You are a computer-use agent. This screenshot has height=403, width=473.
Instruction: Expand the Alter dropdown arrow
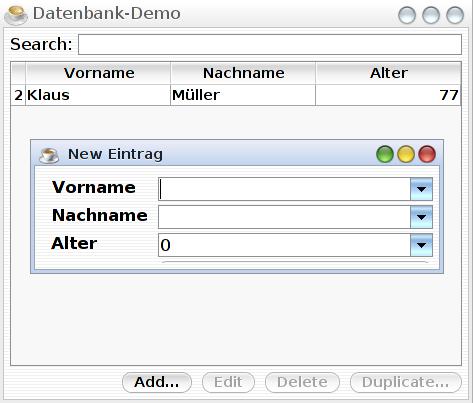pos(421,245)
